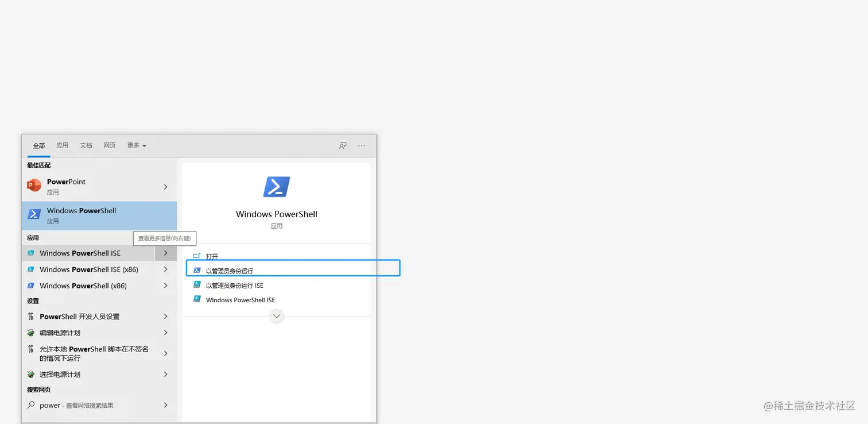Expand more actions with down chevron
This screenshot has width=868, height=424.
pyautogui.click(x=277, y=316)
